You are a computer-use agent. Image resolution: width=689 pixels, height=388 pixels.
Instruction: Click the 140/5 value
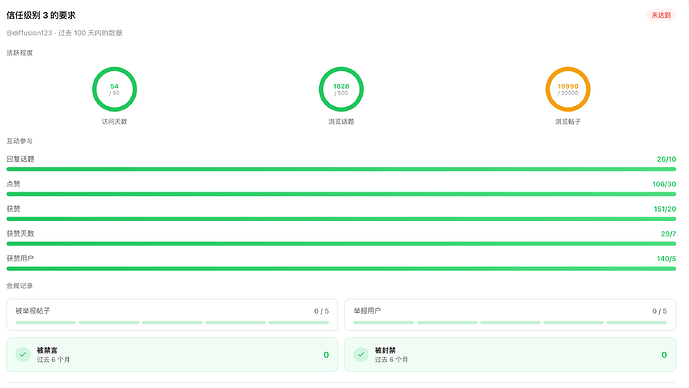coord(666,259)
